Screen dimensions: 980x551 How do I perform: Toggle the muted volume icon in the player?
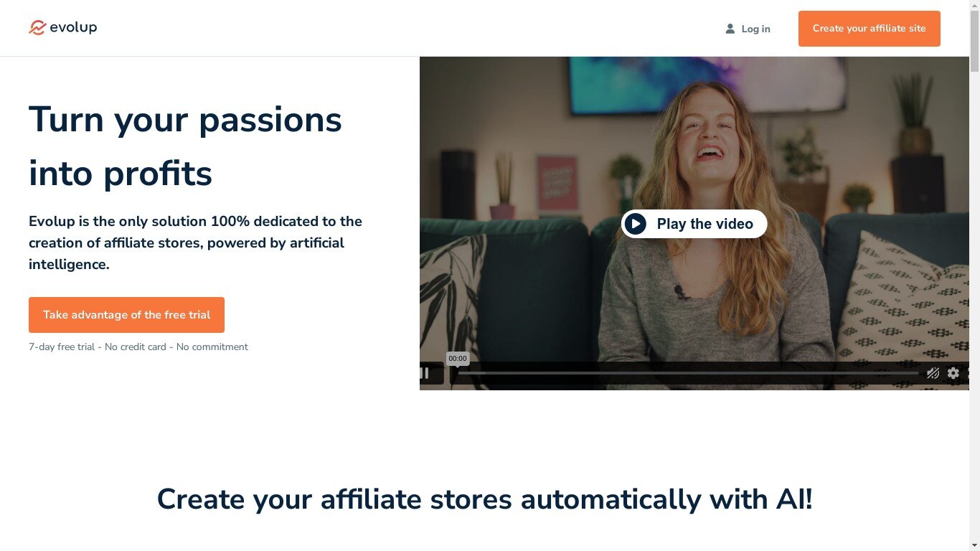933,373
